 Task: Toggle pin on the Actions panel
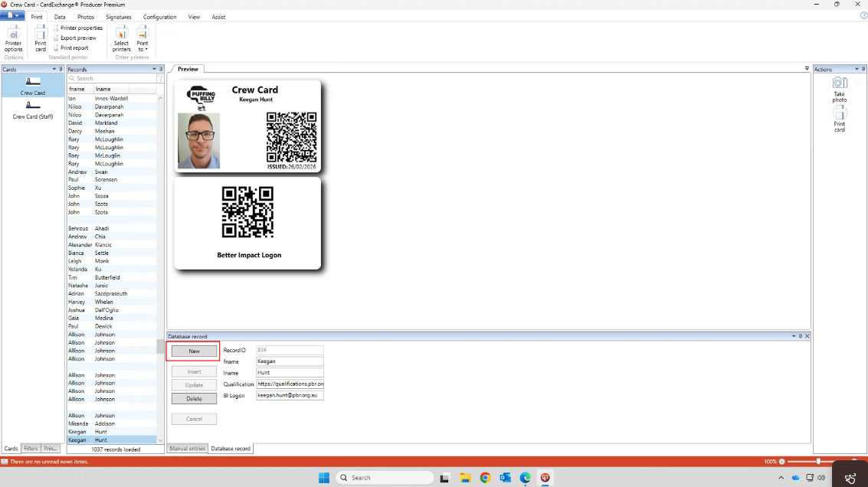coord(863,69)
